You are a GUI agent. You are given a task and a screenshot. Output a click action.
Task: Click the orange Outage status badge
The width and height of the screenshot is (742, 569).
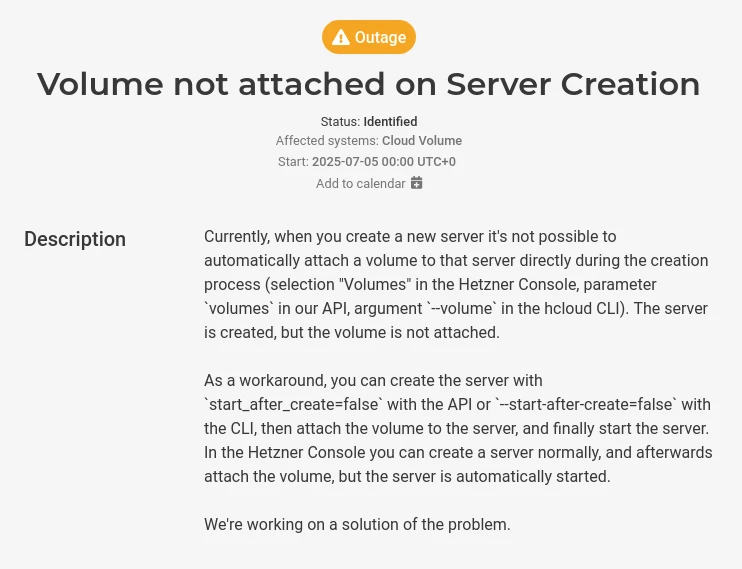click(369, 37)
